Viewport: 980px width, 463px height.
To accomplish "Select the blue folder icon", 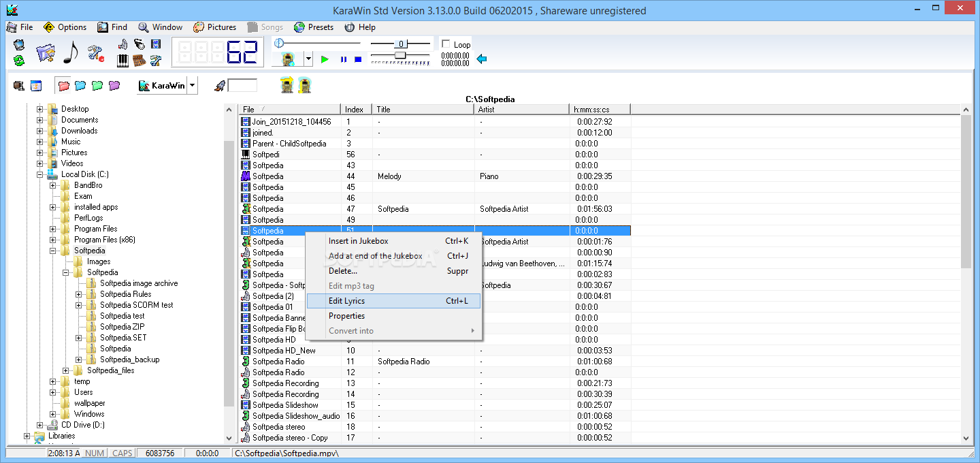I will tap(80, 86).
